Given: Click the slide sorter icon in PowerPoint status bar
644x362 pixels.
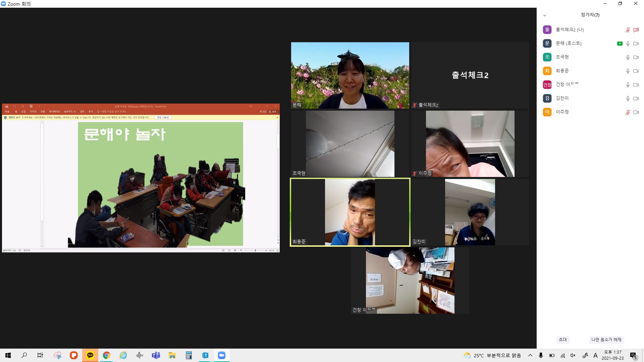Looking at the screenshot, I should tap(229, 250).
